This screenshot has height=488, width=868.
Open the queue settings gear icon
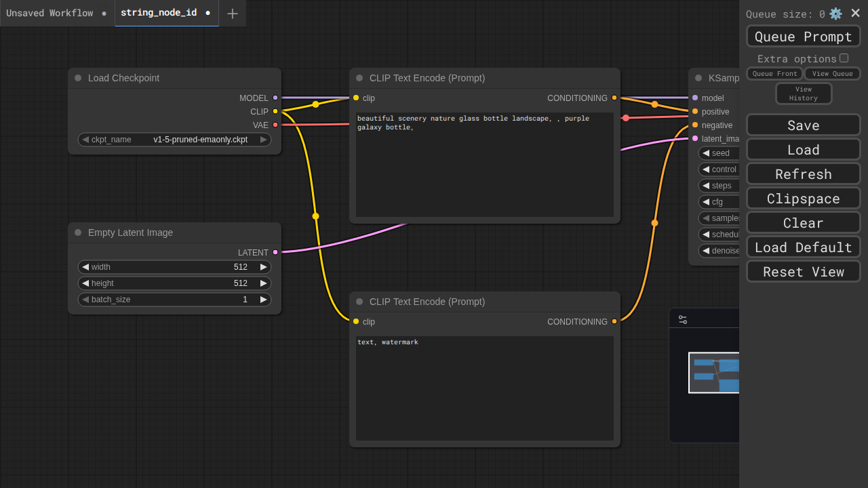click(835, 14)
